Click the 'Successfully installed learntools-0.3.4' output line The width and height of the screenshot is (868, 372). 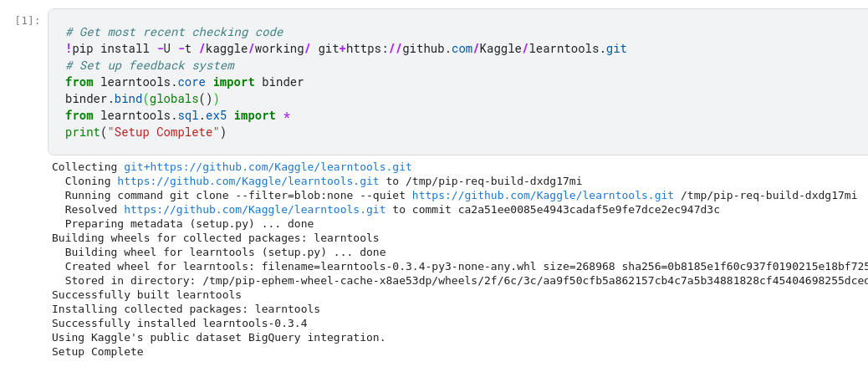coord(179,324)
